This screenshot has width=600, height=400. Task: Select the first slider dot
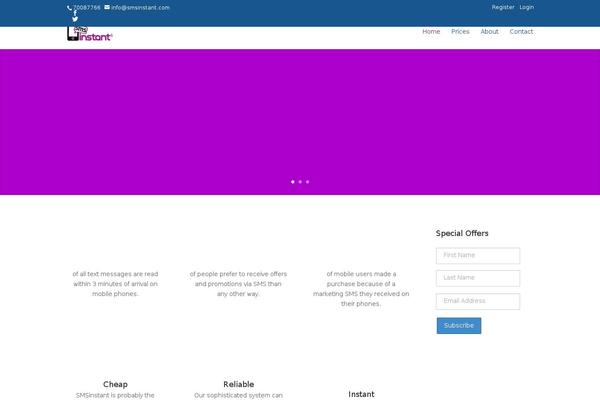pos(293,182)
